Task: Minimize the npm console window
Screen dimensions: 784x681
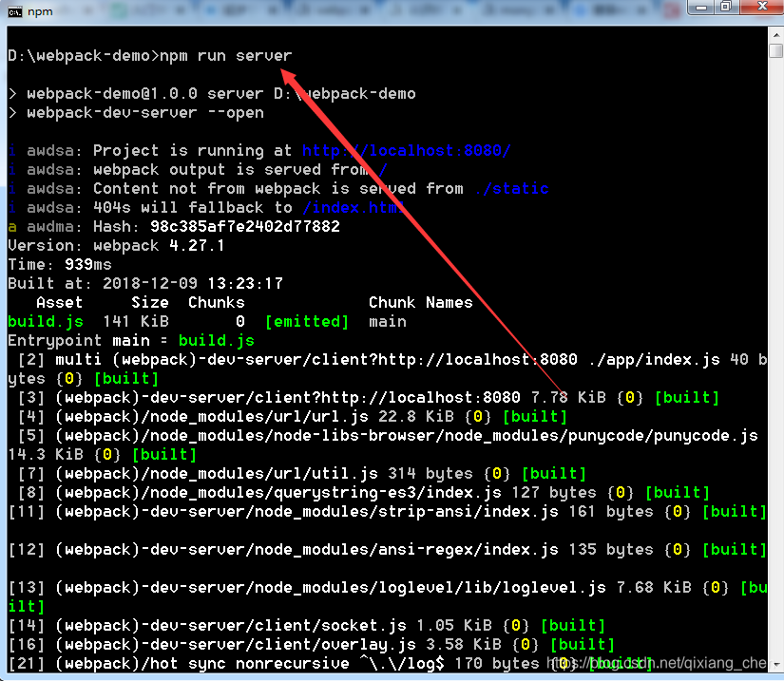Action: tap(701, 7)
